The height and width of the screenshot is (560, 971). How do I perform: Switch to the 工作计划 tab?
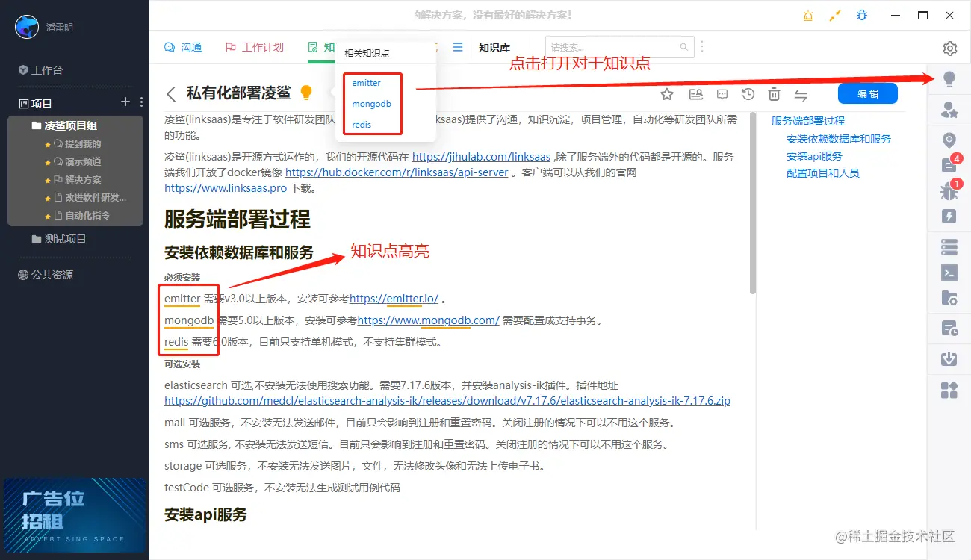[x=255, y=47]
